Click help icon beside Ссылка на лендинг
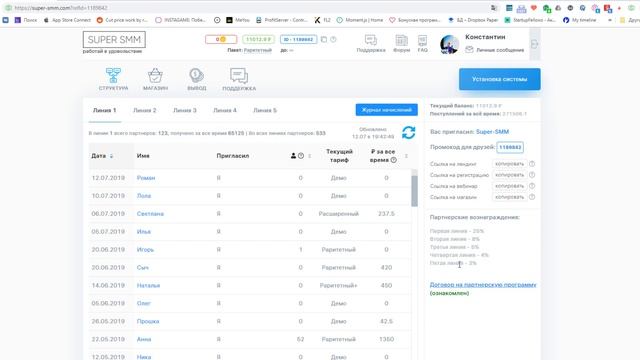The width and height of the screenshot is (640, 360). 532,164
